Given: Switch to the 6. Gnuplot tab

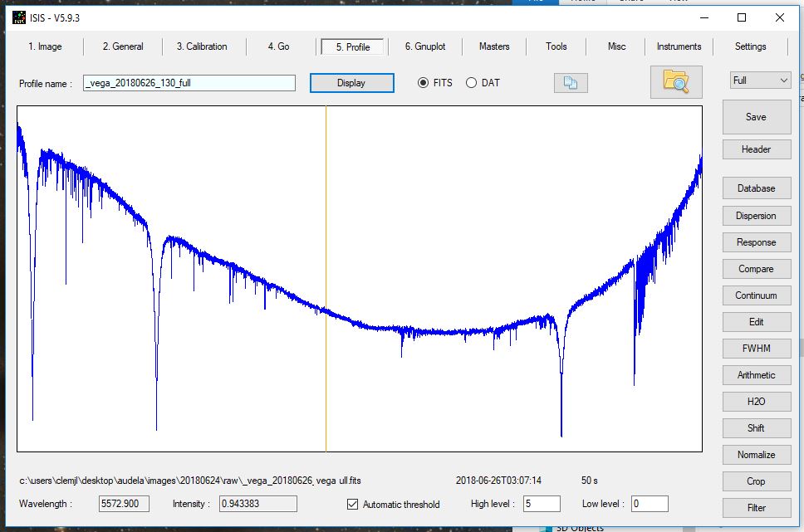Looking at the screenshot, I should click(424, 46).
